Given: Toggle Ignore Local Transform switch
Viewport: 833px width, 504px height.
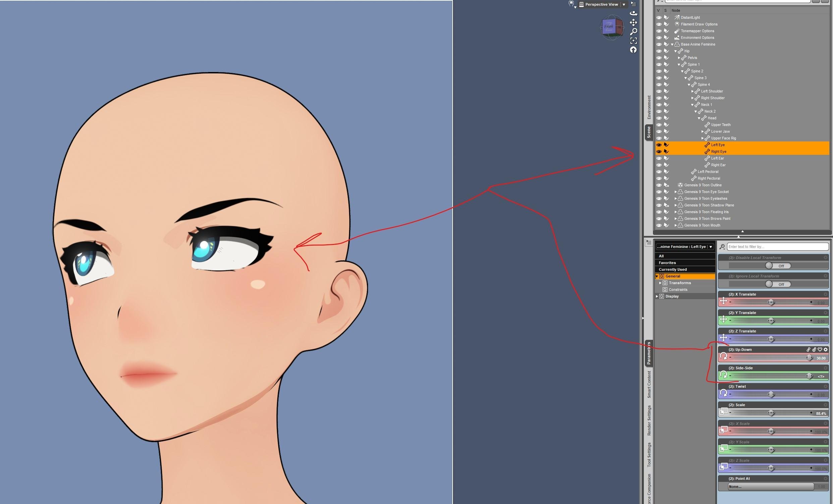Looking at the screenshot, I should [778, 284].
